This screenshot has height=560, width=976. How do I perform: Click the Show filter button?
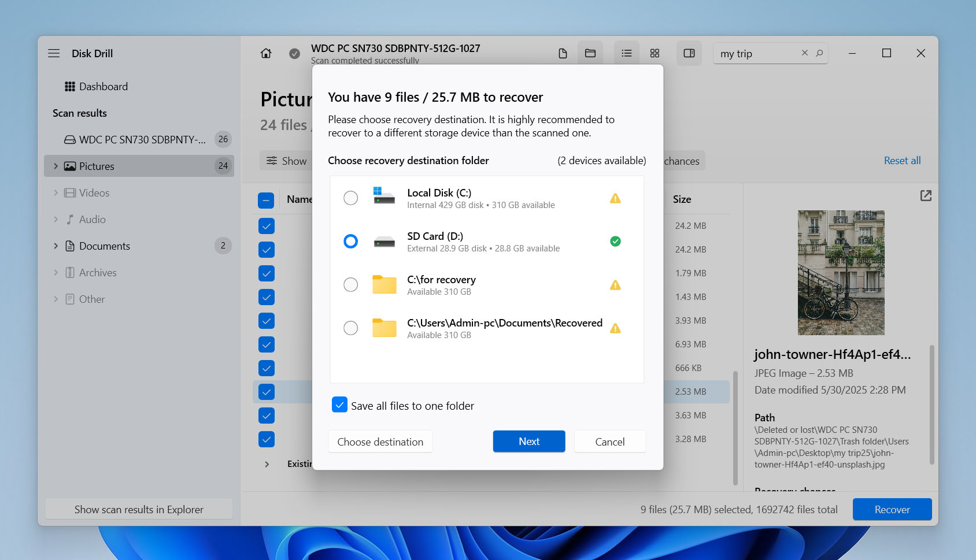pos(286,161)
